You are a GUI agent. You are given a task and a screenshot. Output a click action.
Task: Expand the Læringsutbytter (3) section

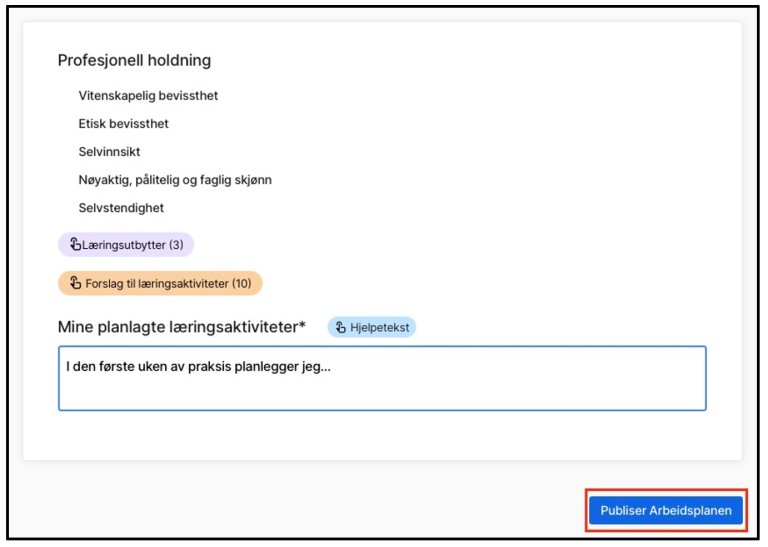coord(126,245)
